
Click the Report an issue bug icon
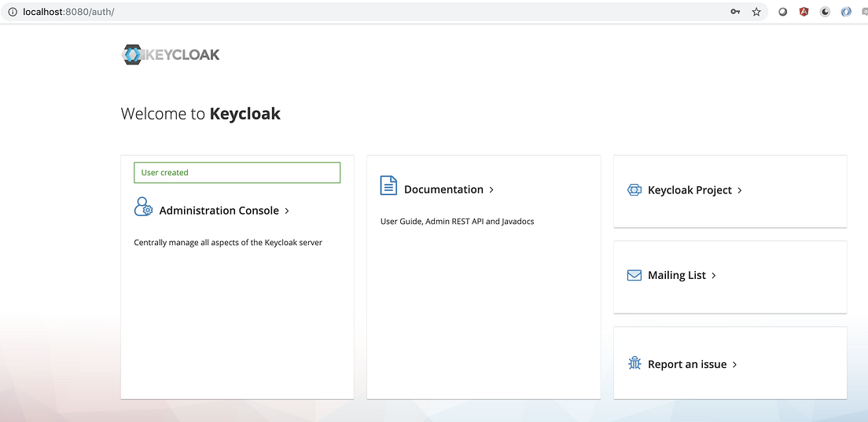click(x=634, y=363)
